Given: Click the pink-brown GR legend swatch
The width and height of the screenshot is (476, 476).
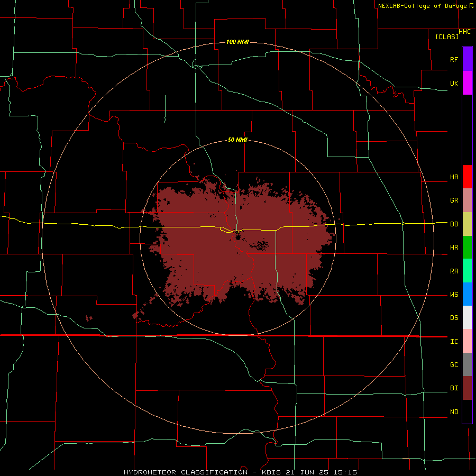Looking at the screenshot, I should tap(467, 200).
